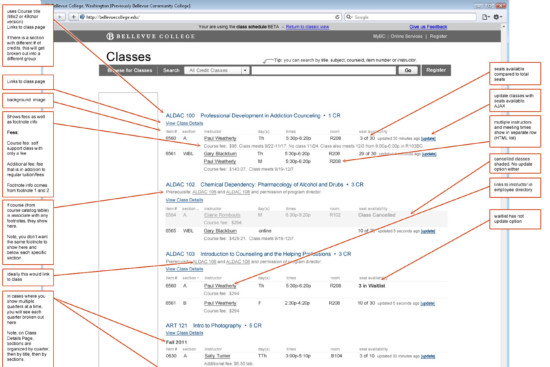View Class Details for ALDAC 102
550x367 pixels.
point(184,200)
